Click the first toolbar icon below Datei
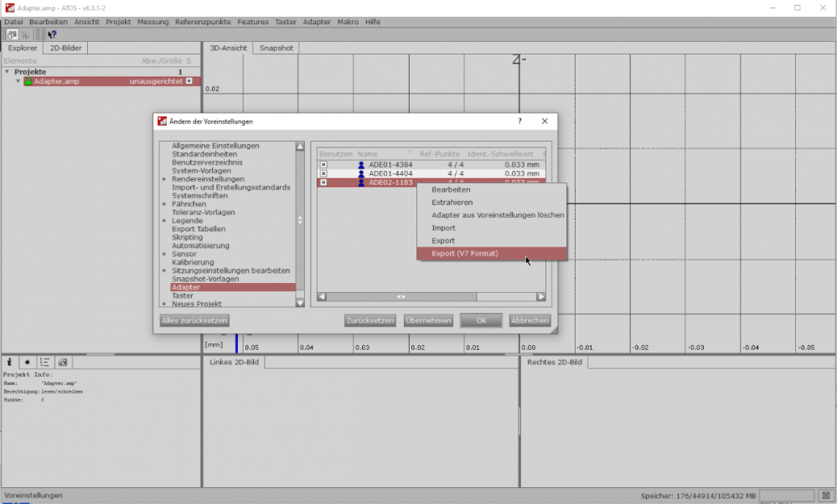 (x=12, y=34)
